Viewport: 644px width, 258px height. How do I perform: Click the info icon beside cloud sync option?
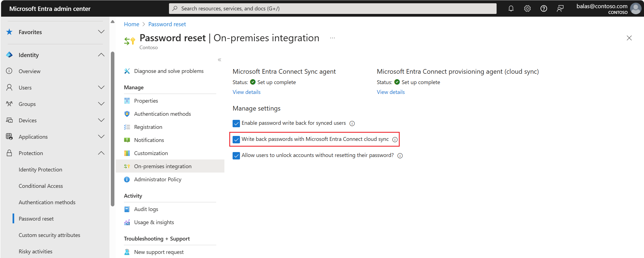click(395, 140)
